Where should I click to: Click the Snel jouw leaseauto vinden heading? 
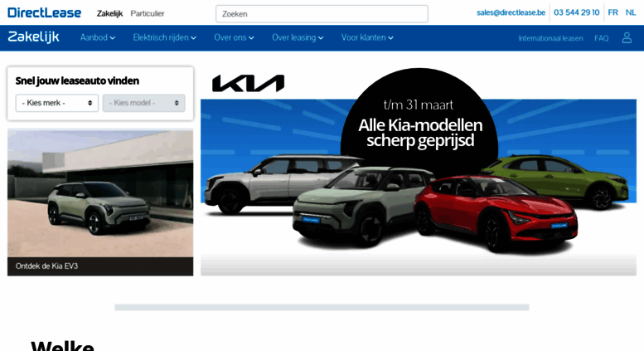77,81
